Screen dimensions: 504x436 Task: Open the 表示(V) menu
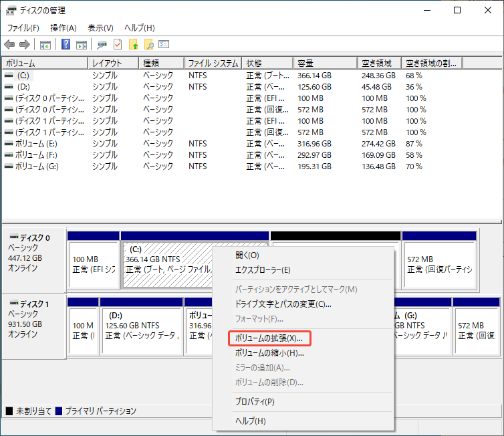click(100, 28)
